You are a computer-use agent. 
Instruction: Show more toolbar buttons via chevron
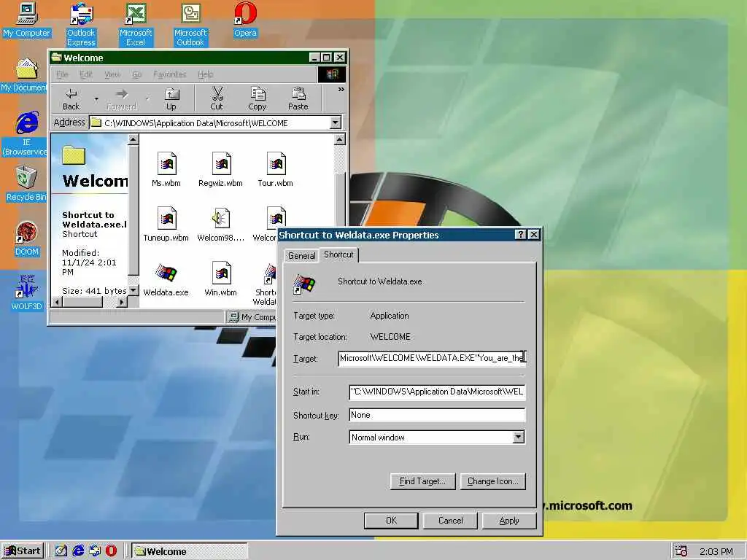[x=341, y=90]
